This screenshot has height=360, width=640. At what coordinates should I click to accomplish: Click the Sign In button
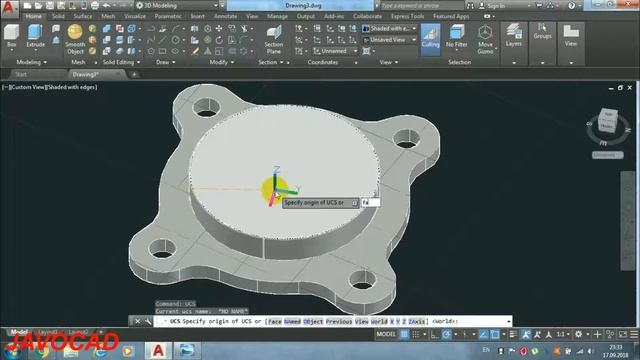[492, 6]
